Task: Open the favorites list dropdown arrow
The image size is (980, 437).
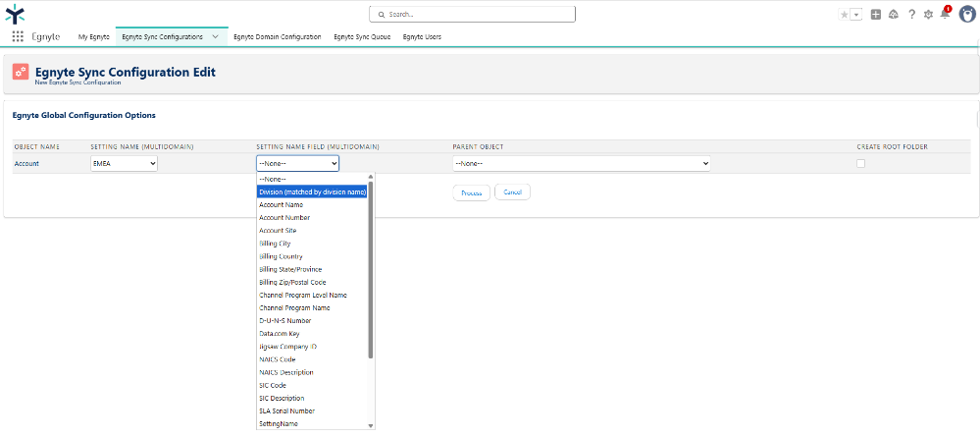Action: pyautogui.click(x=856, y=15)
